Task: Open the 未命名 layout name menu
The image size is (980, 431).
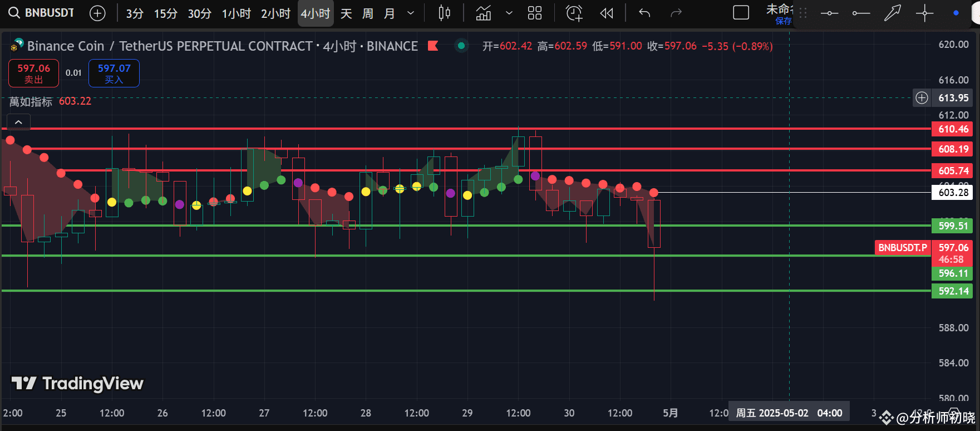Action: point(780,9)
